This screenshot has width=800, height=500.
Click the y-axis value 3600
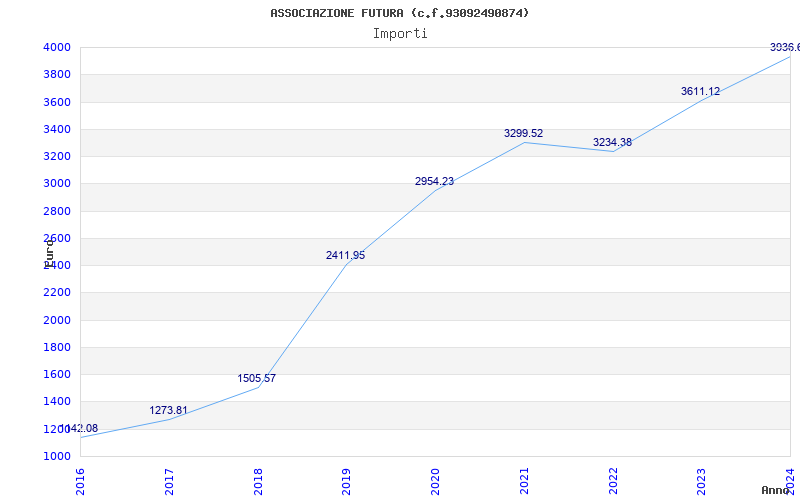point(57,103)
